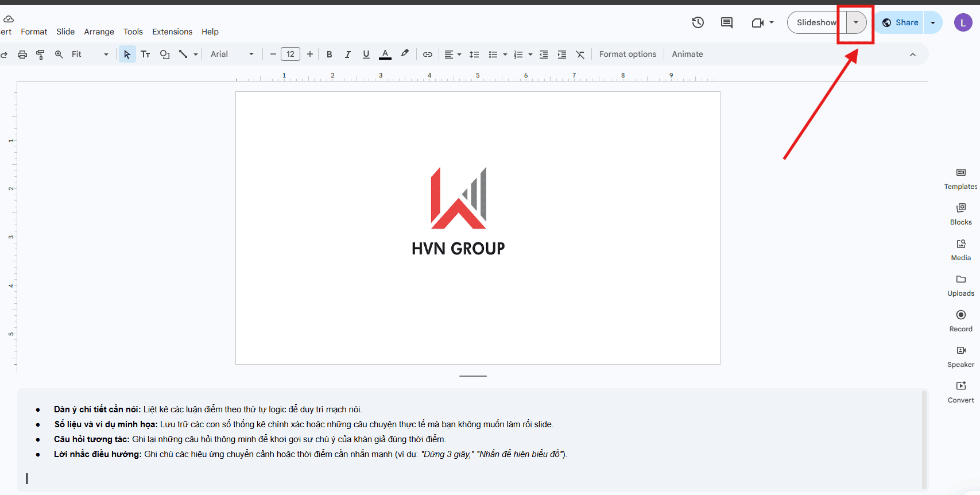Open the text align dropdown

pyautogui.click(x=452, y=54)
